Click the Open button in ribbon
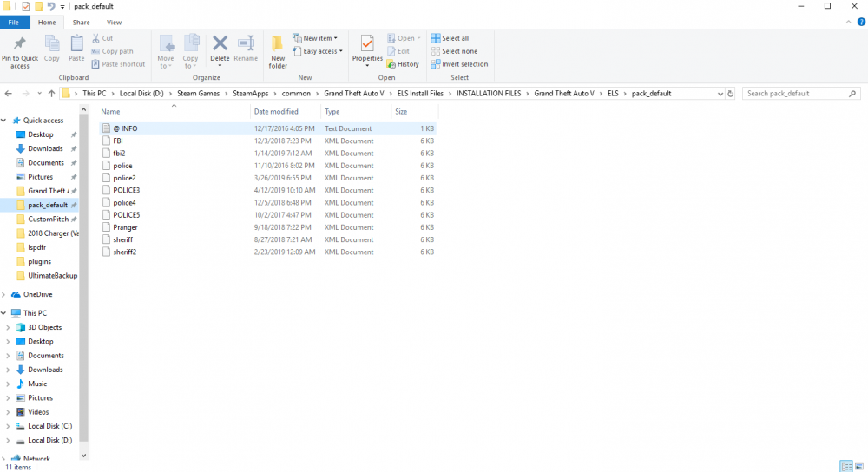This screenshot has height=472, width=868. click(x=404, y=38)
